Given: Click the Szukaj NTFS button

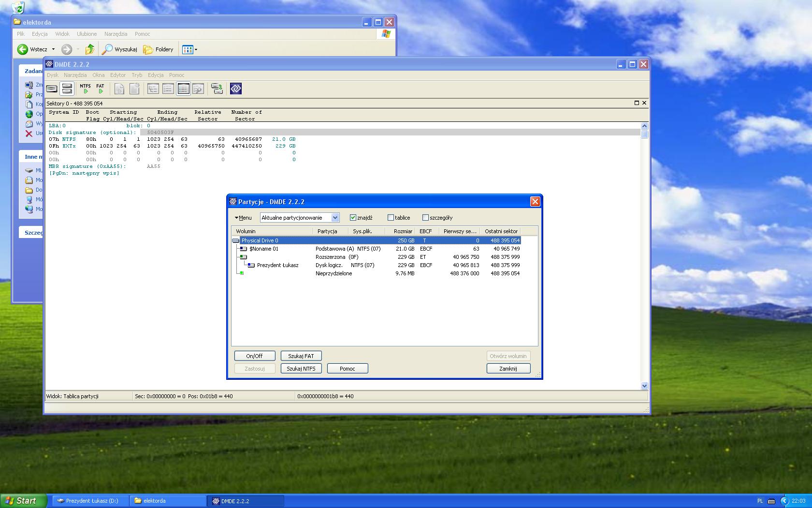Looking at the screenshot, I should point(301,369).
